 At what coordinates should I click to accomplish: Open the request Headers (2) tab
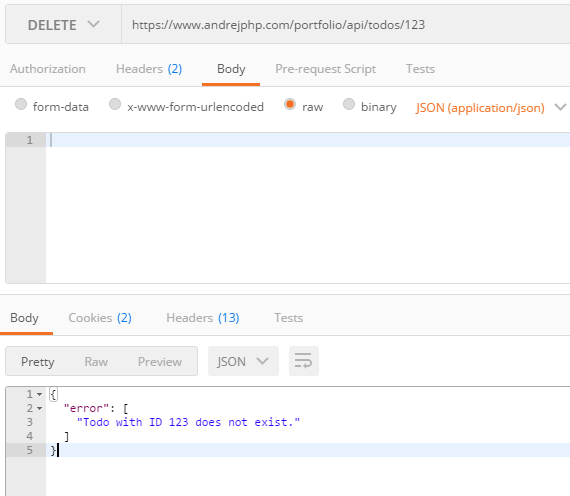[x=149, y=69]
